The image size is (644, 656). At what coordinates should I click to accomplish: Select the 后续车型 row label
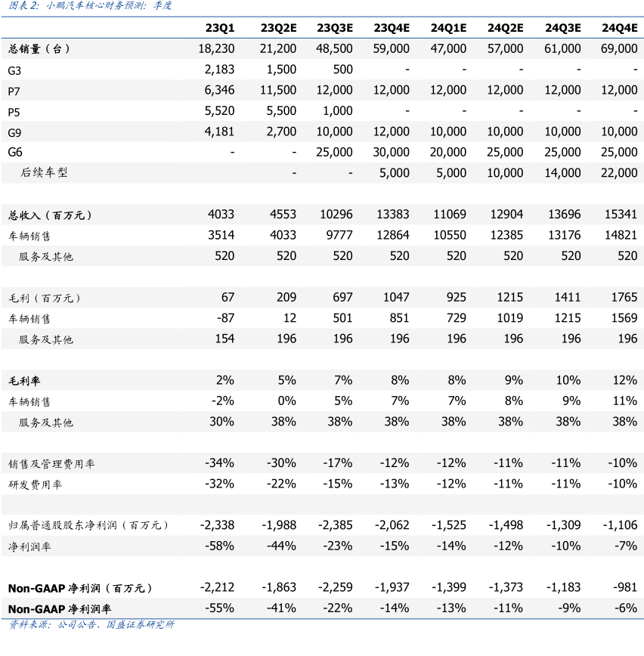pos(44,173)
